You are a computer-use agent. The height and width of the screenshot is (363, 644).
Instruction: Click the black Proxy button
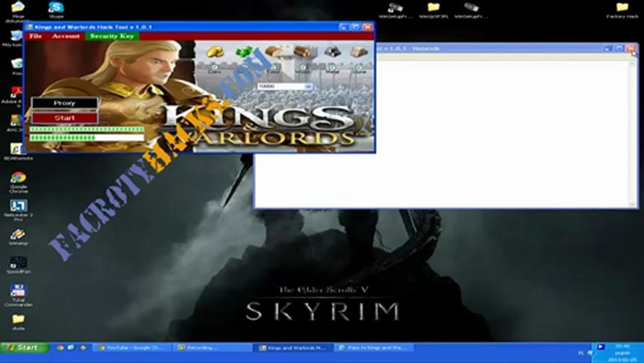64,103
